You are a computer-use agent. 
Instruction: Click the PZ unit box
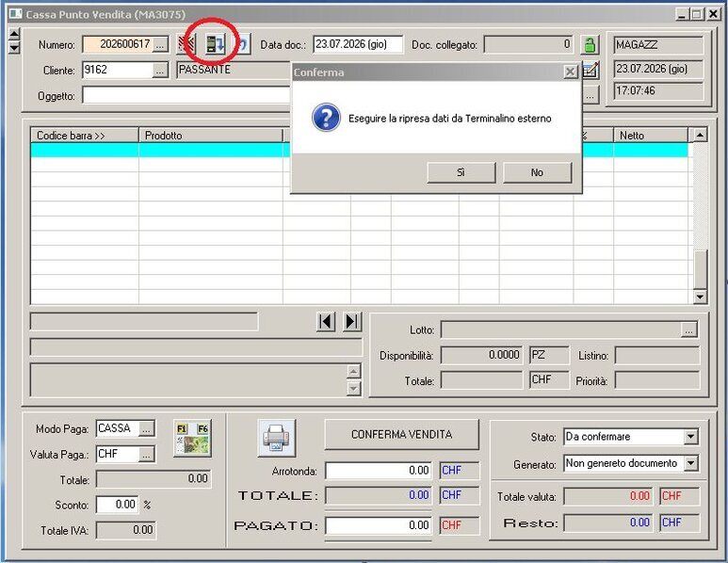[x=549, y=356]
